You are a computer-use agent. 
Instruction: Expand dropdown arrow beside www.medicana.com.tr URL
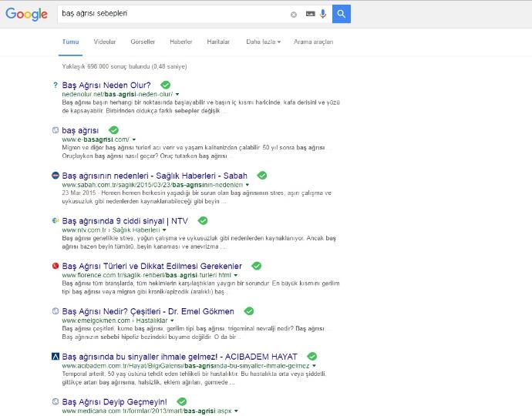(236, 411)
